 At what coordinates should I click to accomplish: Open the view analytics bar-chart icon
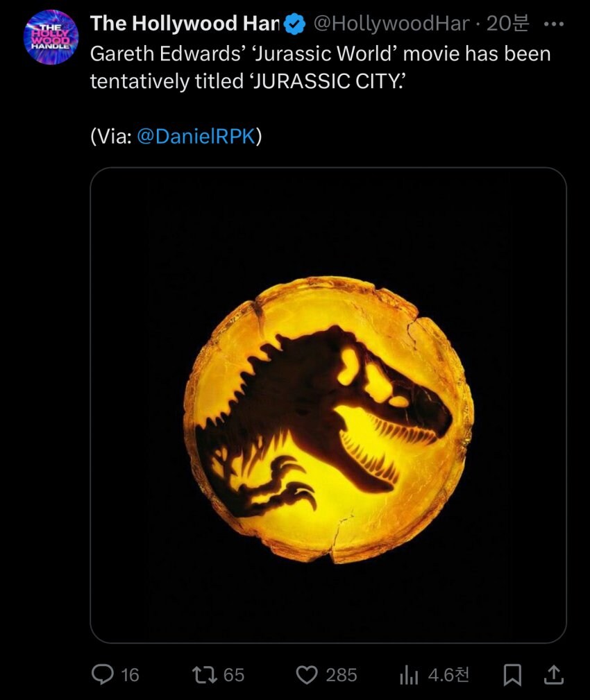tap(407, 674)
